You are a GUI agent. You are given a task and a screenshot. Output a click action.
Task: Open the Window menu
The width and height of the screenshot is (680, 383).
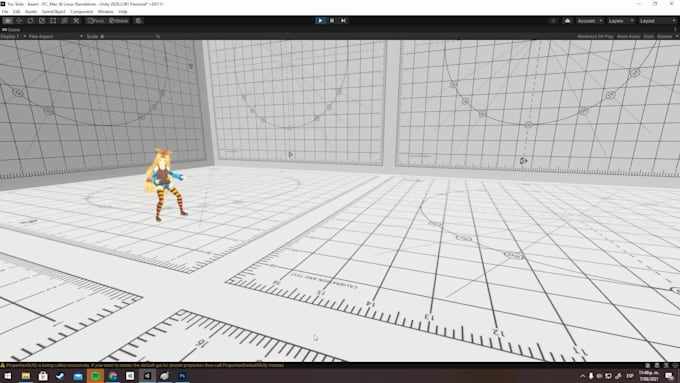click(x=105, y=12)
